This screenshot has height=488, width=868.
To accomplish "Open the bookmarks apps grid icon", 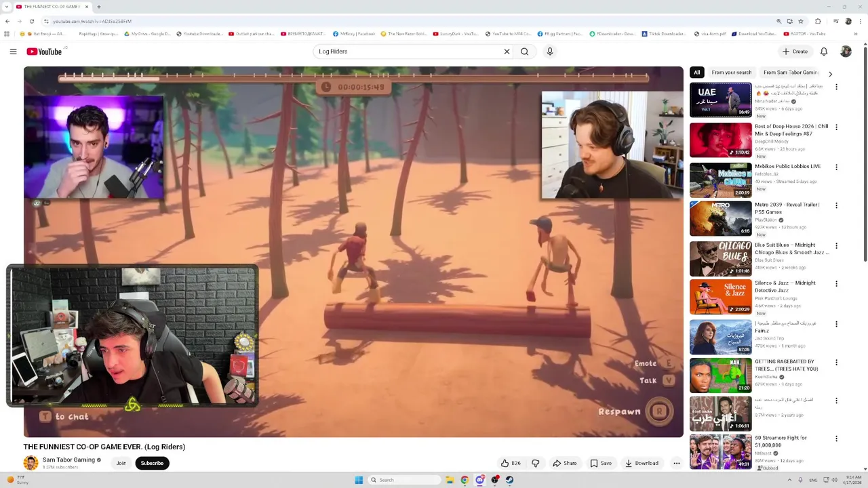I will (7, 34).
